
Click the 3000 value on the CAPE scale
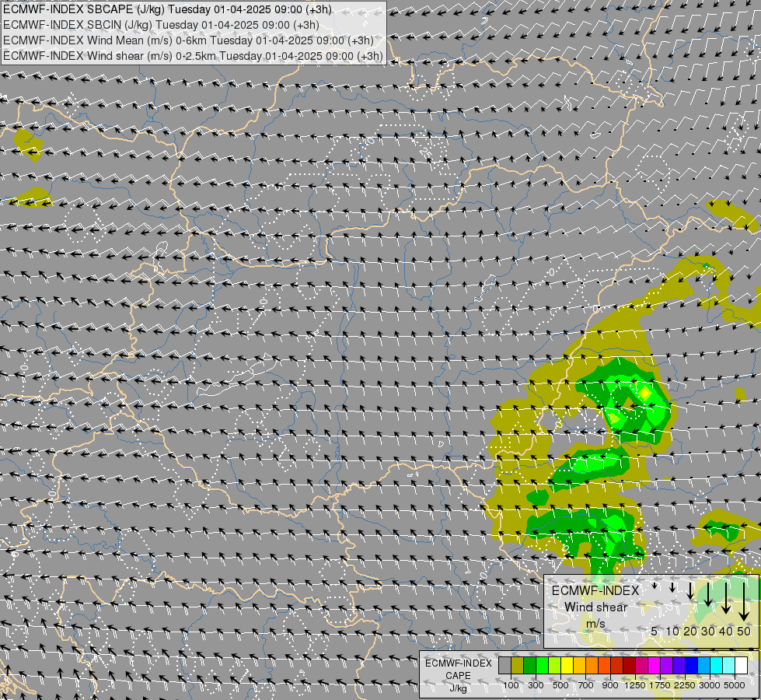709,685
